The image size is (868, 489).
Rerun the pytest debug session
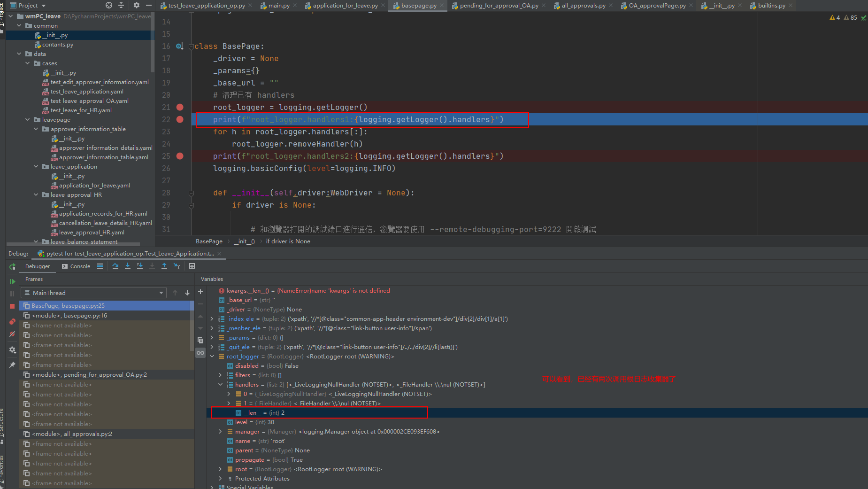(12, 266)
